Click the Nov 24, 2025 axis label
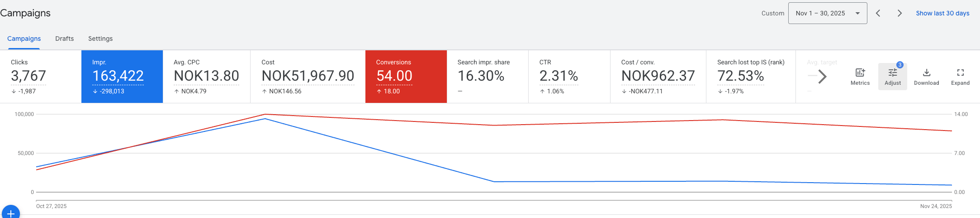 pos(936,206)
